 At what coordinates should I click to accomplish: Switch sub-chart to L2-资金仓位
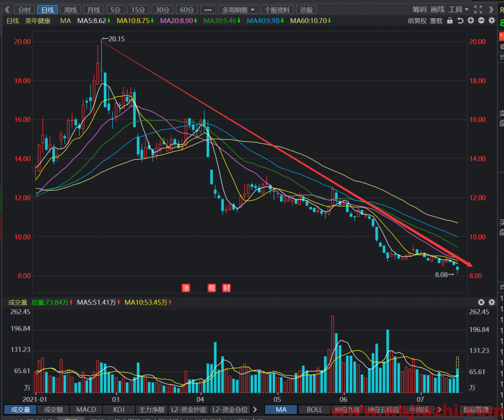coord(230,410)
